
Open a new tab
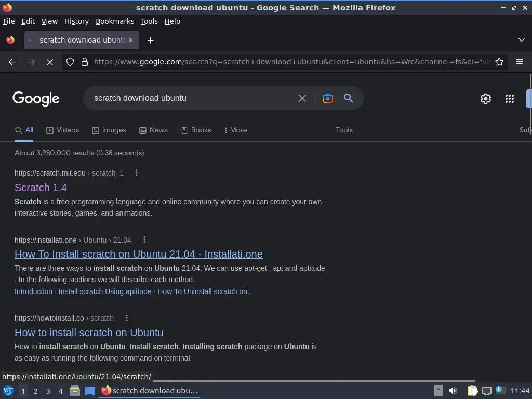150,41
